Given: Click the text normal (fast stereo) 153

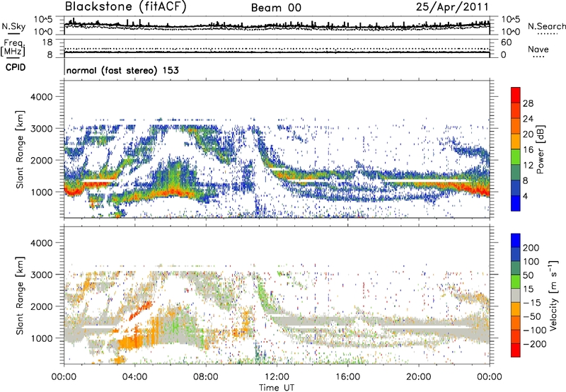Looking at the screenshot, I should 122,70.
